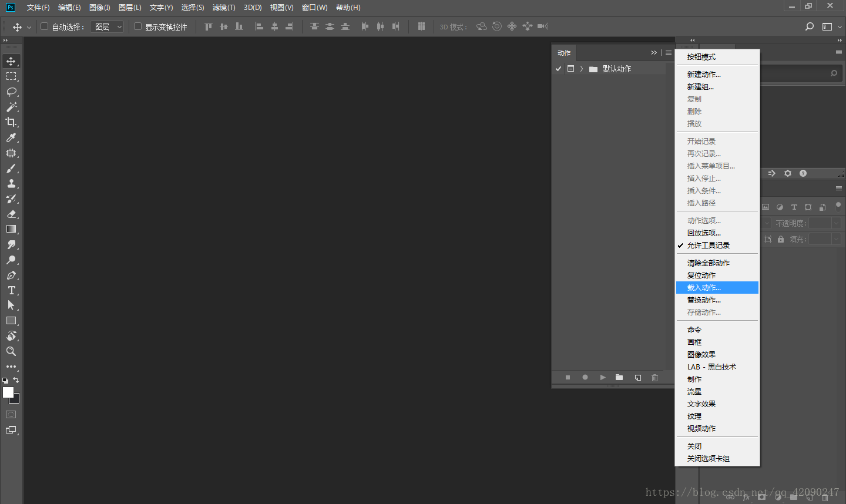This screenshot has height=504, width=846.
Task: Open the Edit Toolbar three-dots icon
Action: 11,367
